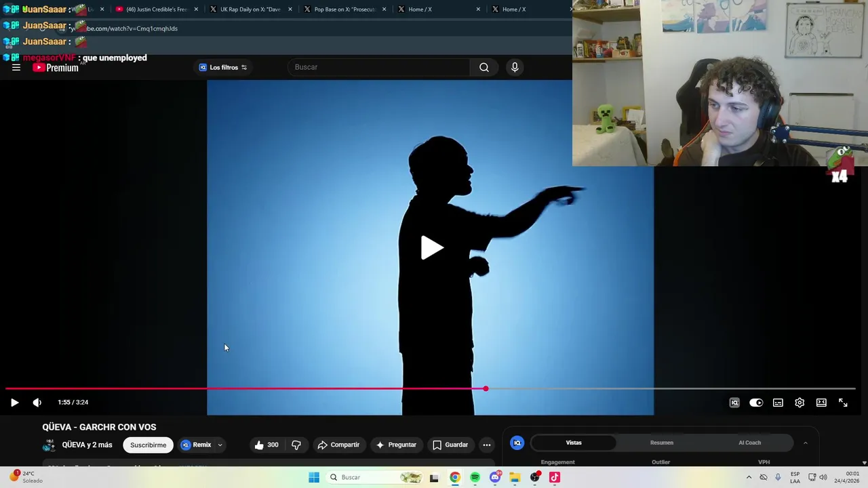This screenshot has width=868, height=488.
Task: Save the video with Guardar
Action: (x=450, y=445)
